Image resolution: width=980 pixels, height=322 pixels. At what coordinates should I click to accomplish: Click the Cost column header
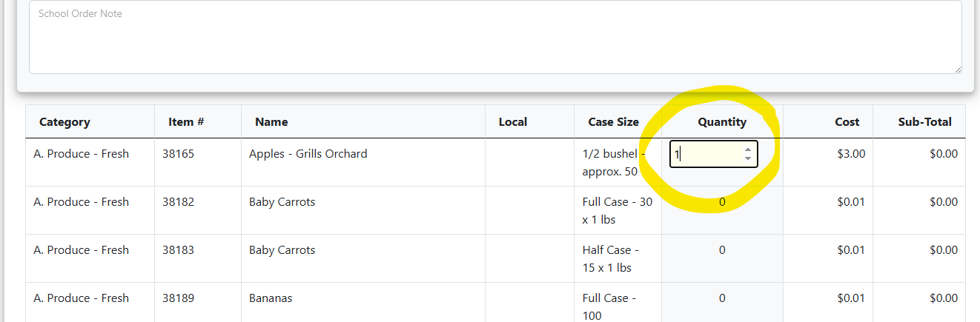click(x=847, y=122)
